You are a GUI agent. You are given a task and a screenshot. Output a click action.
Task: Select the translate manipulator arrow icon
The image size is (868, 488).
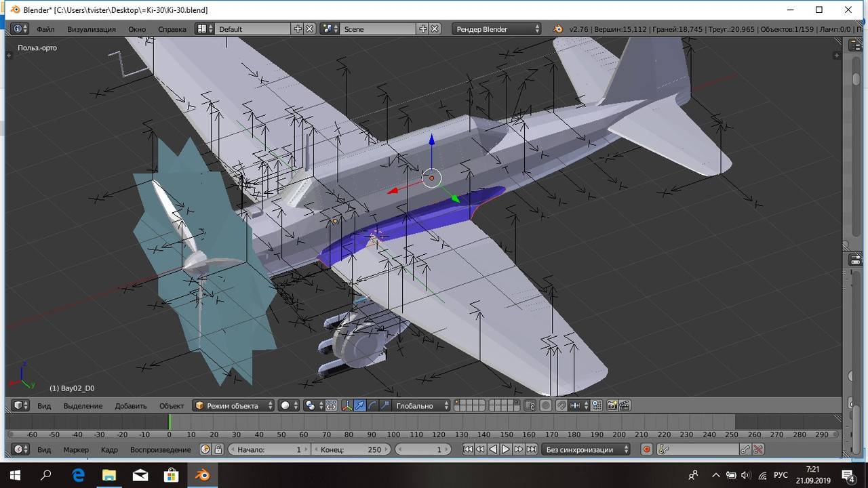tap(360, 406)
